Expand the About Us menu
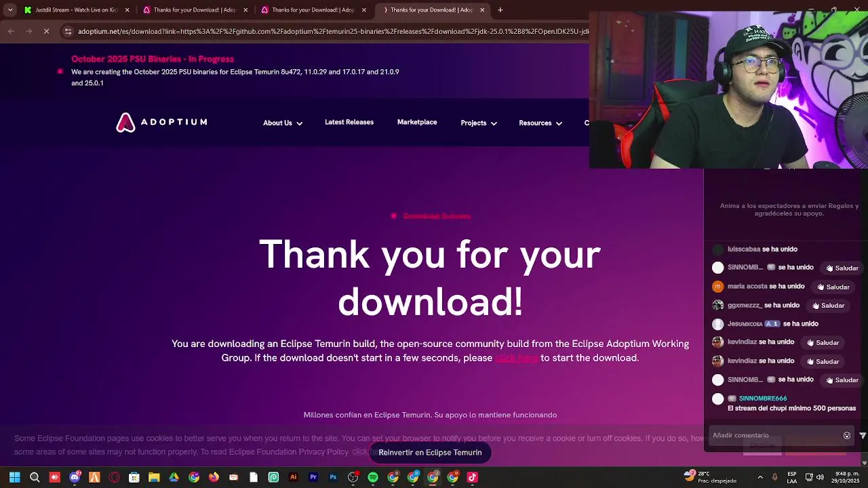The width and height of the screenshot is (868, 488). tap(283, 123)
